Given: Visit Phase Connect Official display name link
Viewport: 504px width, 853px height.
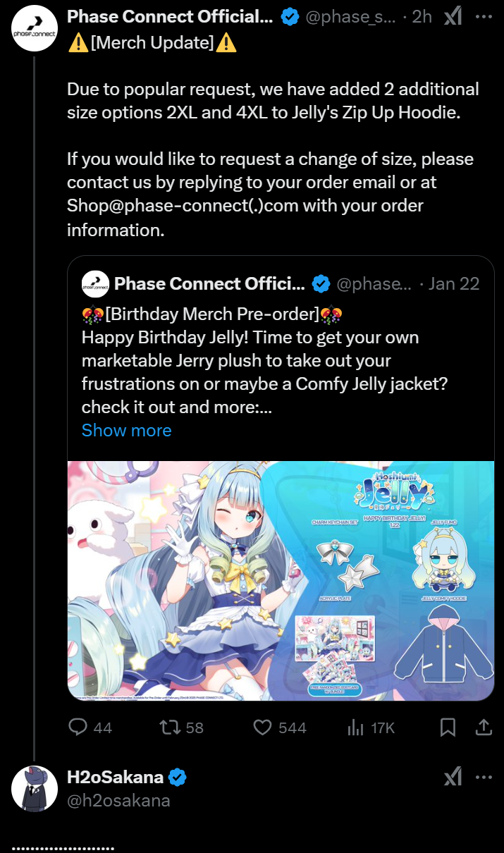Looking at the screenshot, I should [170, 17].
